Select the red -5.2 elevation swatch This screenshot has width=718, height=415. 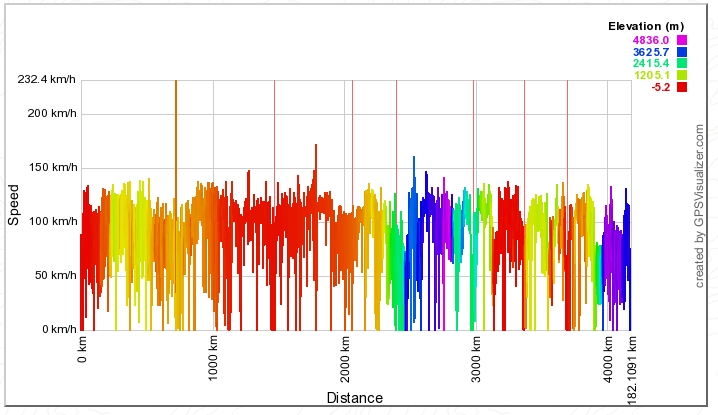682,87
